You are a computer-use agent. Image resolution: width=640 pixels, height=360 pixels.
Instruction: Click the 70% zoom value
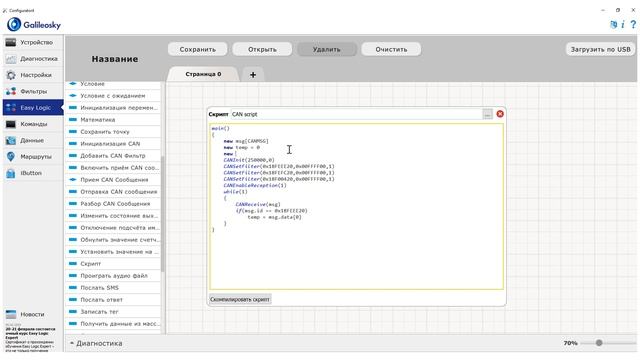click(x=570, y=343)
